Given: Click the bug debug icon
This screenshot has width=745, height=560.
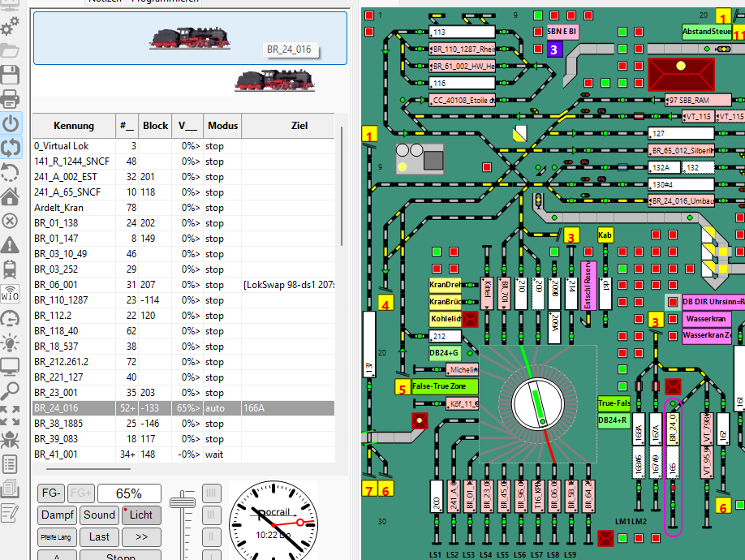Looking at the screenshot, I should point(10,440).
